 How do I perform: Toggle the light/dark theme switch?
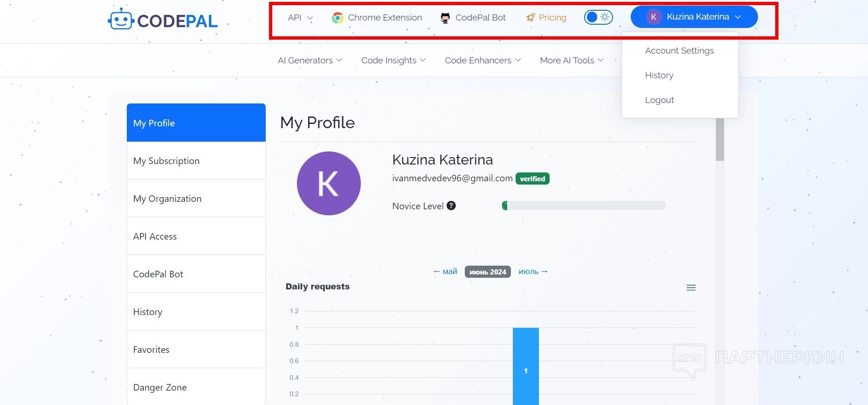point(599,17)
